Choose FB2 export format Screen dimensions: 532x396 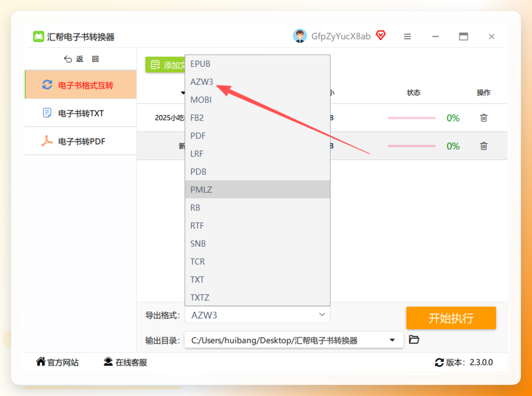point(257,118)
